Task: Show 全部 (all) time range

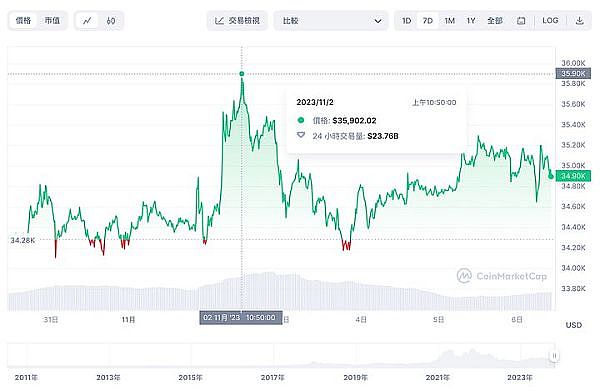Action: click(x=495, y=21)
